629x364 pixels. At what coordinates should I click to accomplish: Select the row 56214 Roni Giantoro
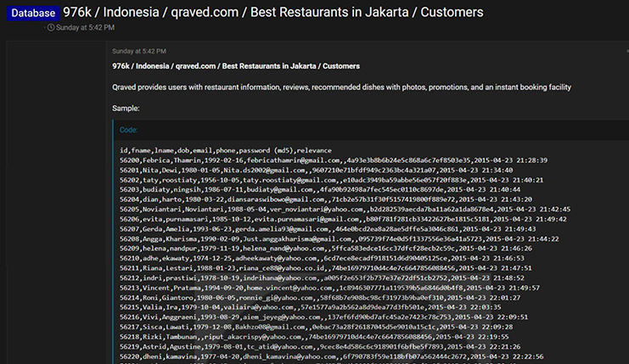(320, 298)
